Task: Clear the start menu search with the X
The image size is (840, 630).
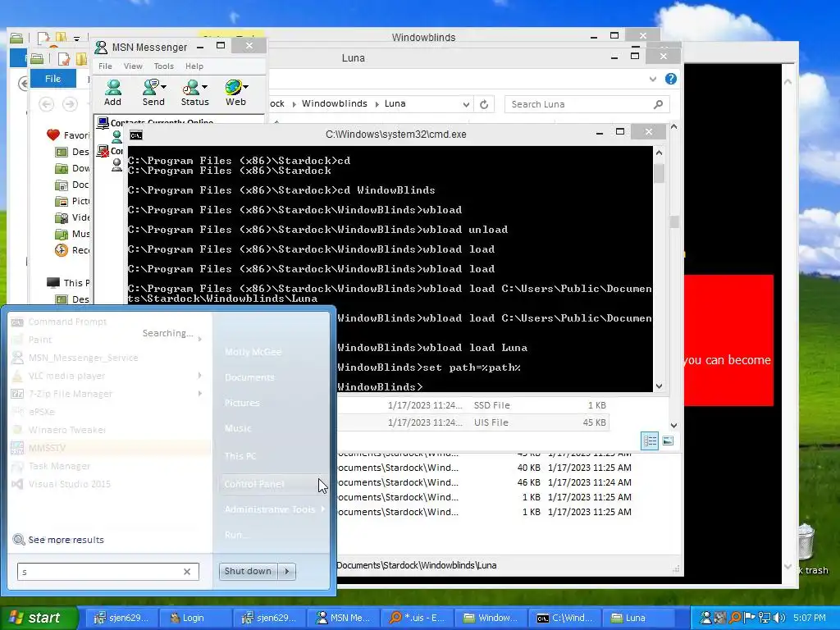Action: (187, 572)
